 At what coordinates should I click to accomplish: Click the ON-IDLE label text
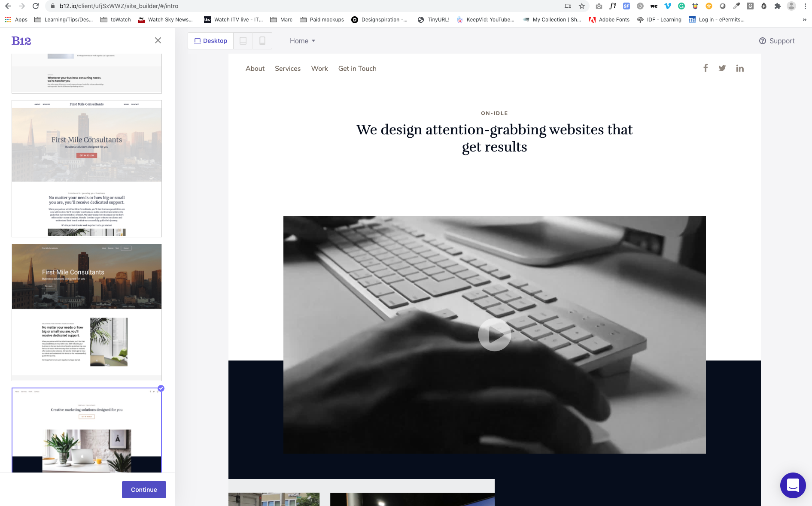pyautogui.click(x=494, y=113)
